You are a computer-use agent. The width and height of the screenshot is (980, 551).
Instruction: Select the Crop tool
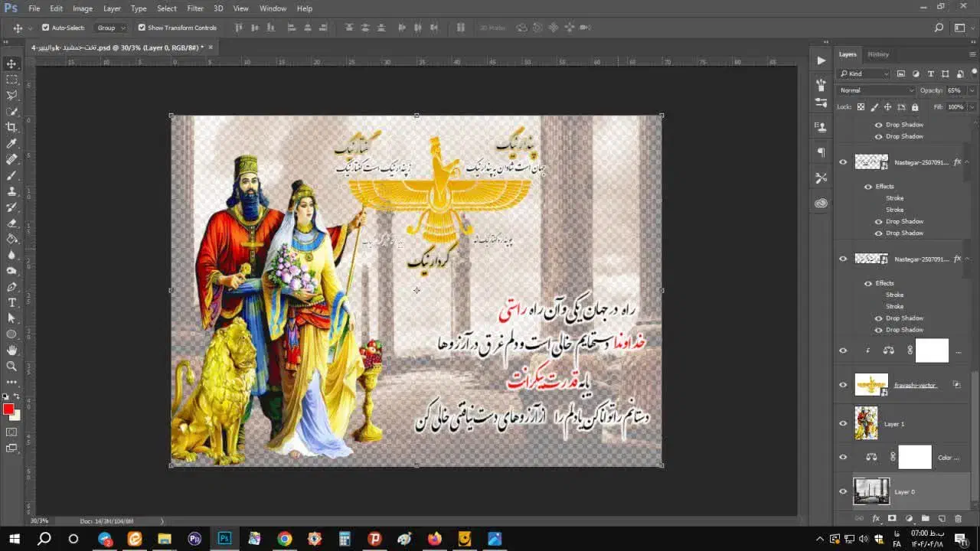coord(11,127)
